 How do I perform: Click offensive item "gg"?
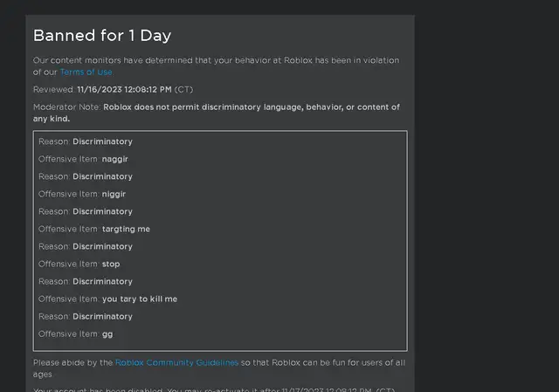pyautogui.click(x=107, y=334)
